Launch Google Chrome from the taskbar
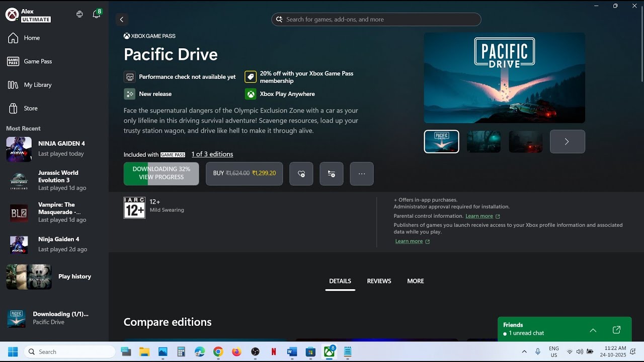The image size is (644, 362). pyautogui.click(x=218, y=352)
